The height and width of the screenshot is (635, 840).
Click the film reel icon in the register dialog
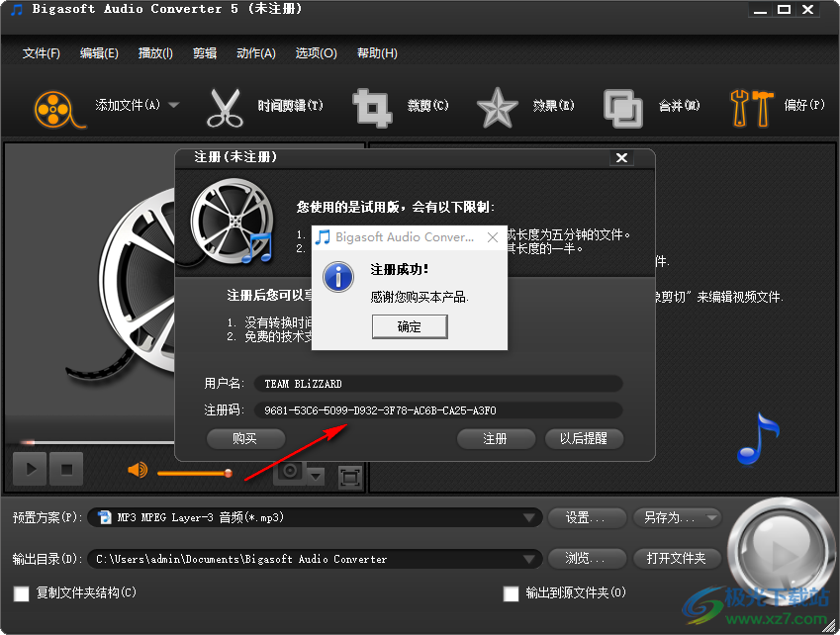[x=233, y=222]
